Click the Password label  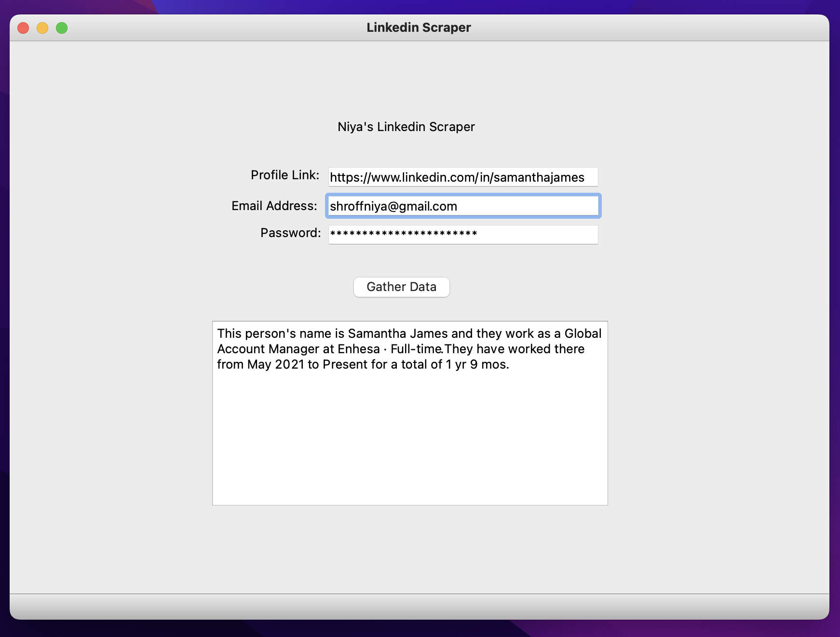click(x=290, y=233)
